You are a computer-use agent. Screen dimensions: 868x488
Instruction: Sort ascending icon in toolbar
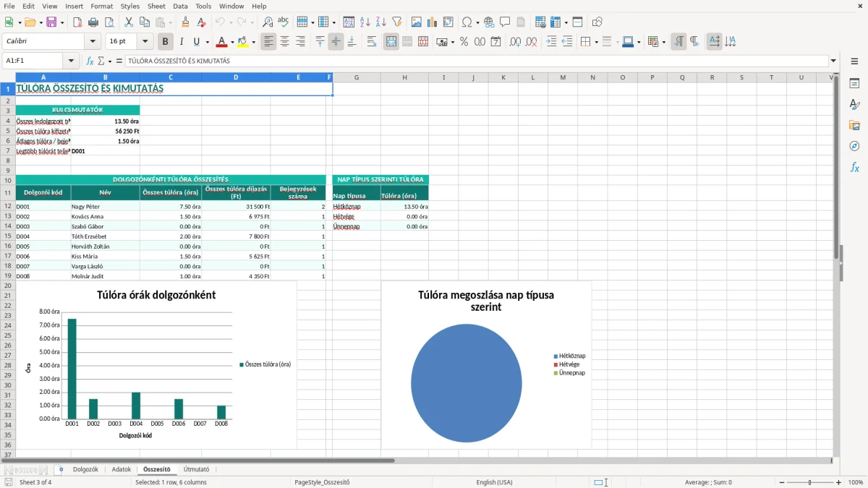[365, 22]
